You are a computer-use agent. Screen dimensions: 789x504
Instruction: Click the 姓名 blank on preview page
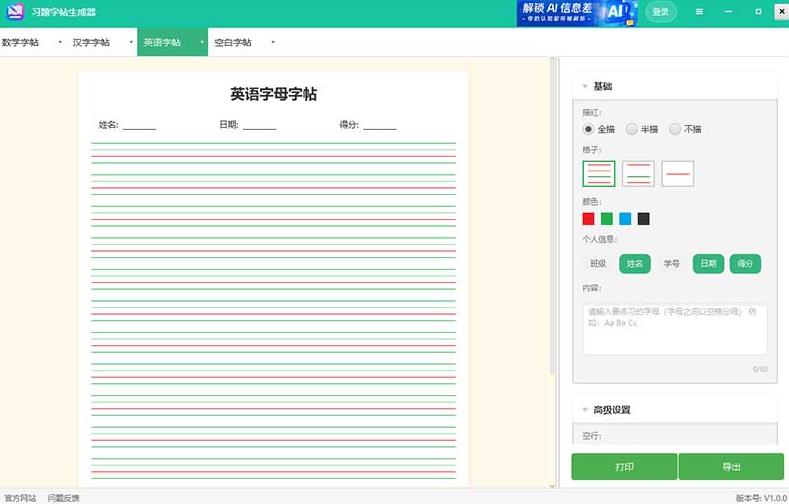click(139, 126)
